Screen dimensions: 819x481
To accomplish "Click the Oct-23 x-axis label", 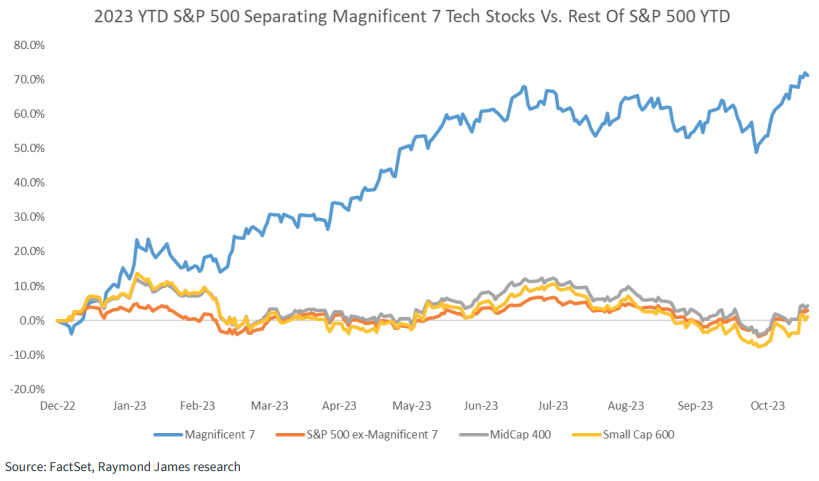I will pos(768,406).
